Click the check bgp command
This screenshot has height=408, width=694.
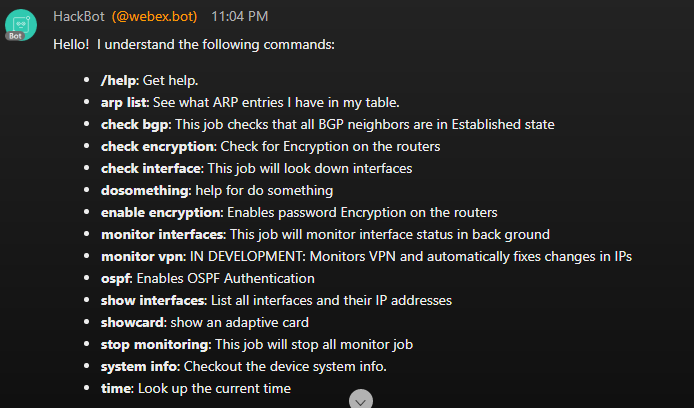pyautogui.click(x=135, y=124)
